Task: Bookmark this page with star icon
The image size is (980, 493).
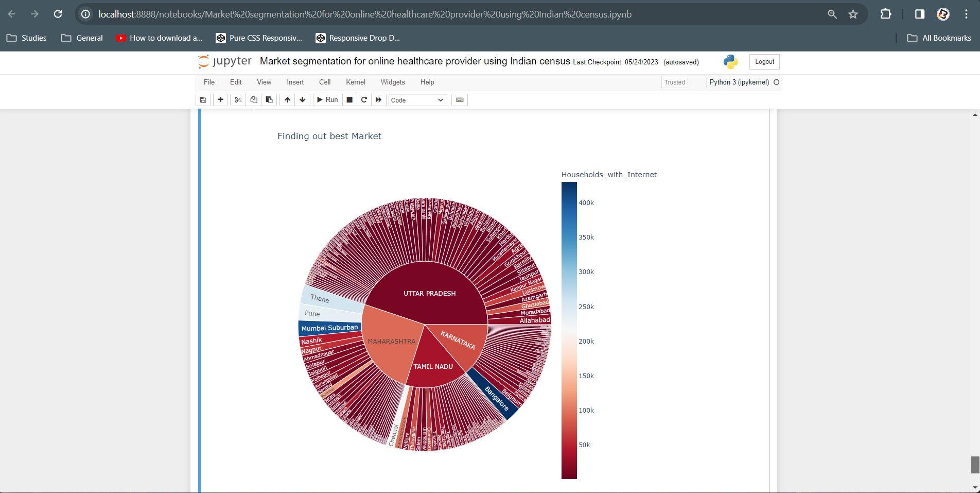Action: [853, 14]
